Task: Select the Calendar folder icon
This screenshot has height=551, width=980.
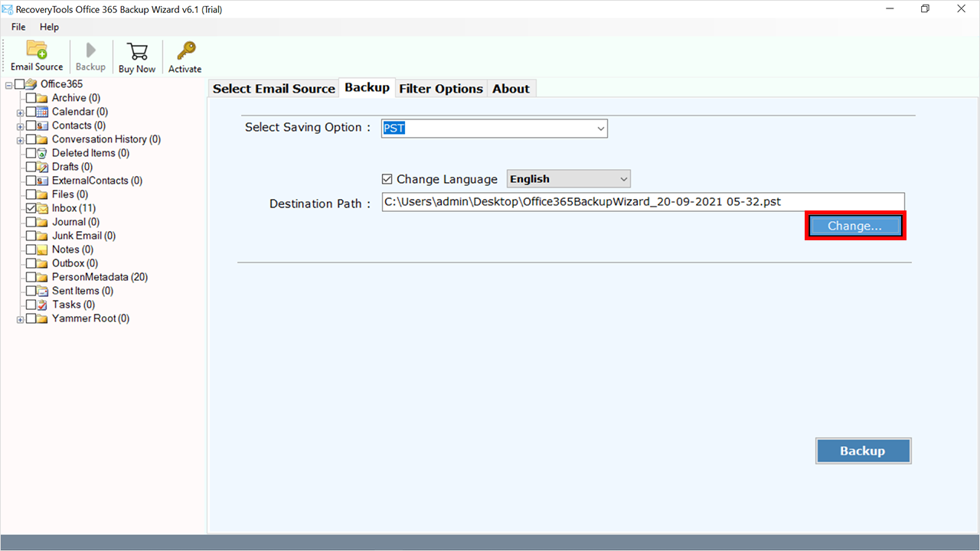Action: (x=43, y=112)
